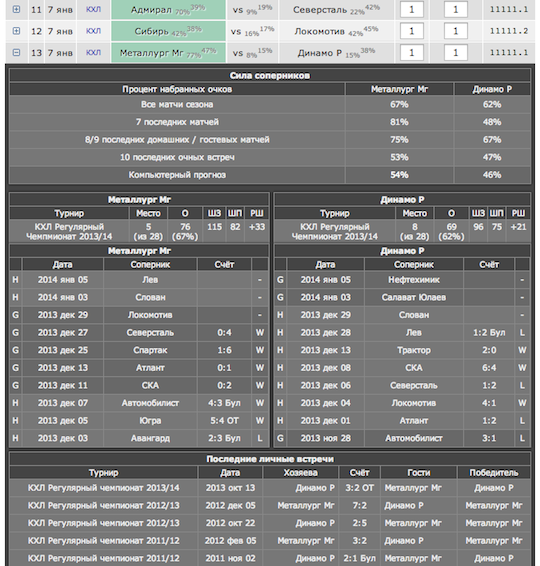Click the Хозяева column header

click(300, 473)
